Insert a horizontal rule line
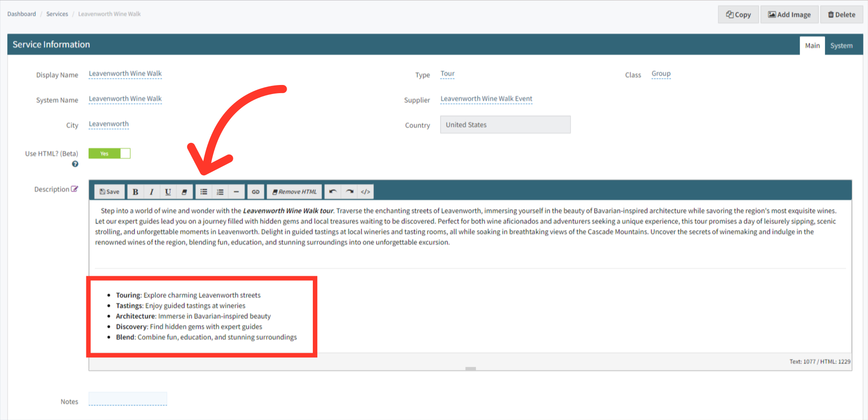Viewport: 868px width, 420px height. [236, 192]
